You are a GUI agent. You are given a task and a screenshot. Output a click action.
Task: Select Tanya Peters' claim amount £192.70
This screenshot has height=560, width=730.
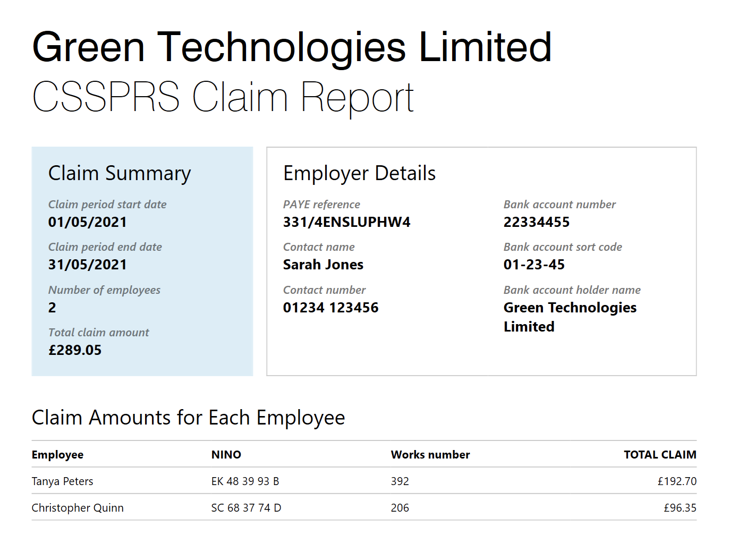click(677, 481)
